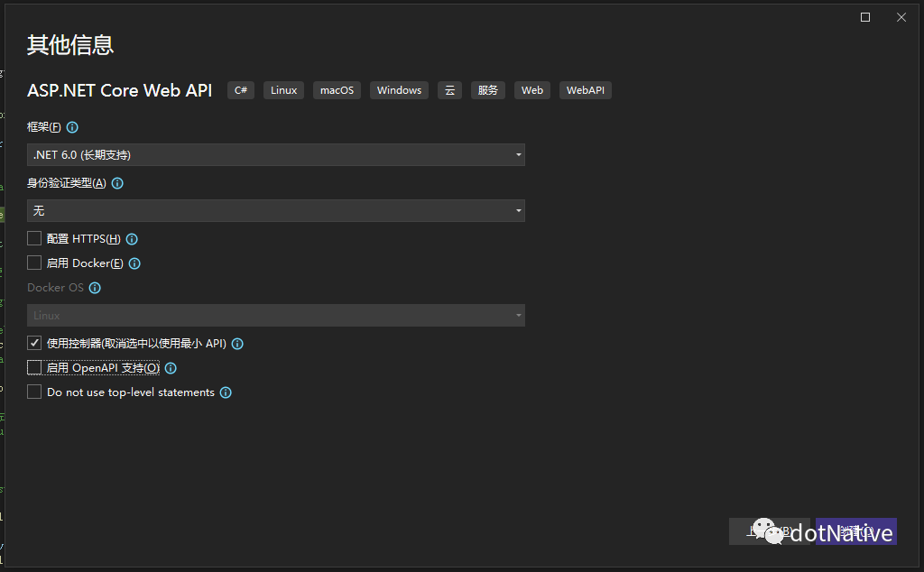Click the 服务 tag

[488, 90]
